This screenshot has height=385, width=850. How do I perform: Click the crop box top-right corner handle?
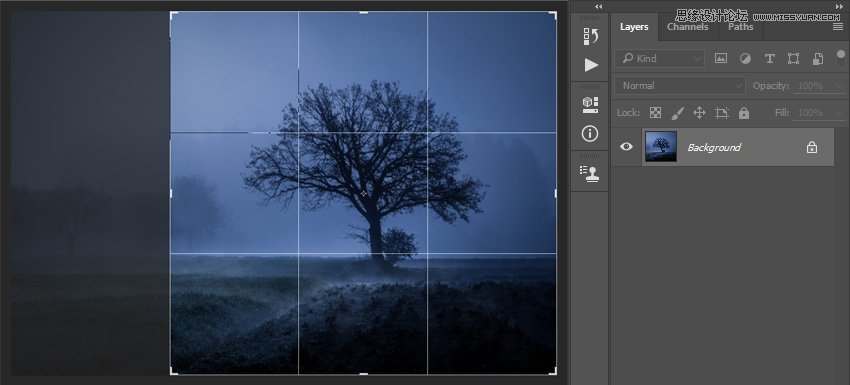point(553,15)
